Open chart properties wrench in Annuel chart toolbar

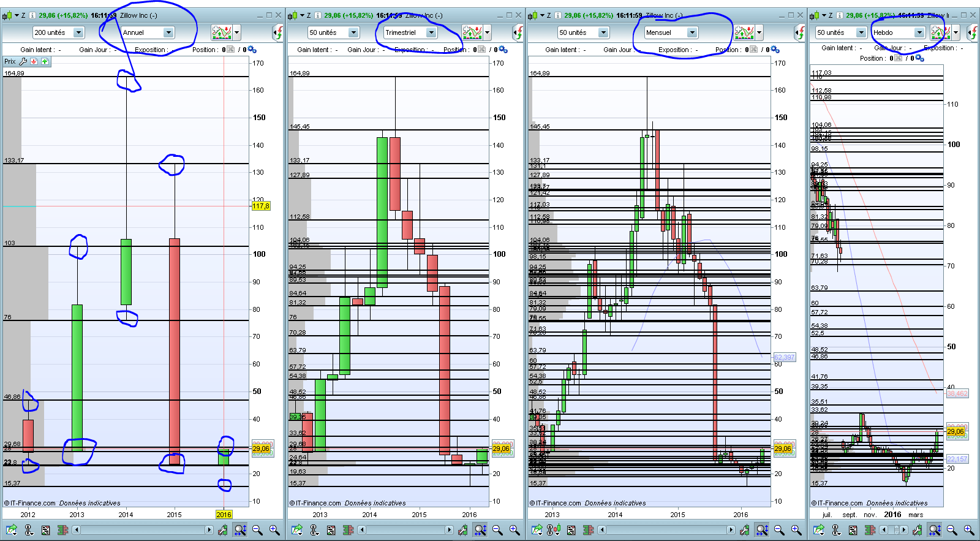[223, 530]
